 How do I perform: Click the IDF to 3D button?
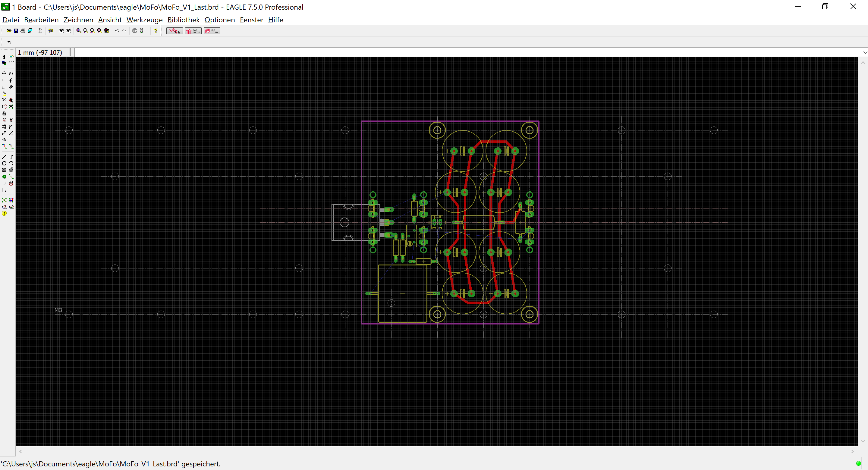tap(212, 31)
